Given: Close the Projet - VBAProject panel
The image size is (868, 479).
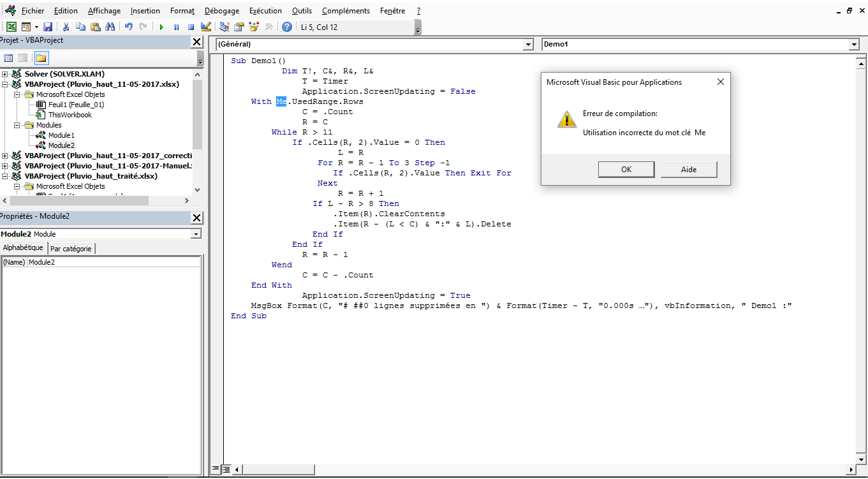Looking at the screenshot, I should pos(197,41).
